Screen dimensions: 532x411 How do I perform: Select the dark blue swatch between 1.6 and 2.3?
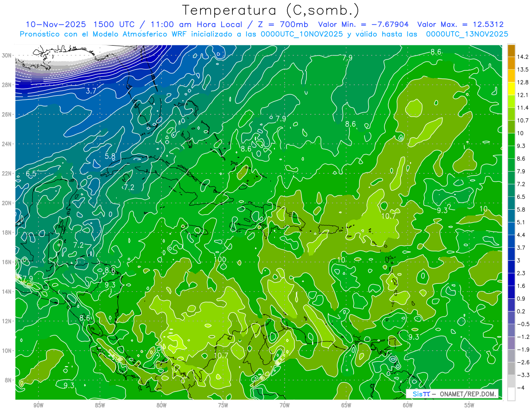pyautogui.click(x=511, y=279)
